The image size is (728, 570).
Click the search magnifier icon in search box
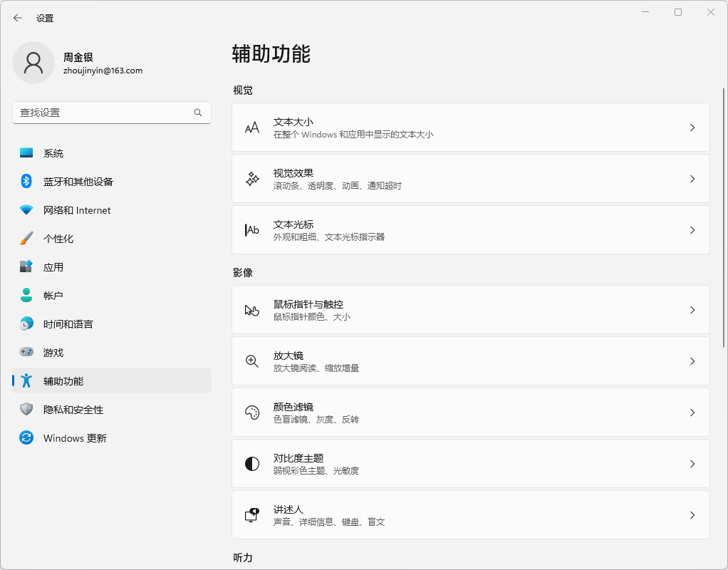tap(198, 113)
